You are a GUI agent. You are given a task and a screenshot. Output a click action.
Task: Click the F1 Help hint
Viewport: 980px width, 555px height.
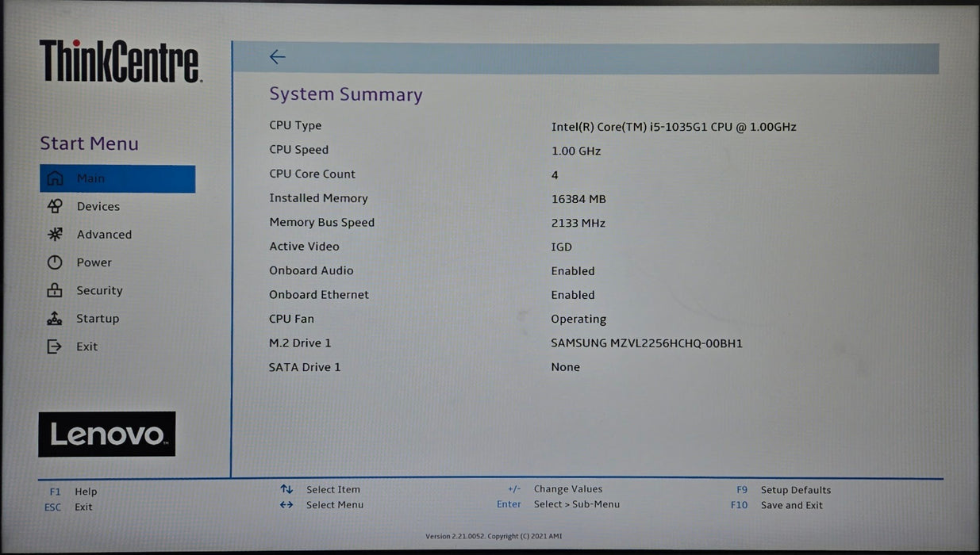coord(73,492)
